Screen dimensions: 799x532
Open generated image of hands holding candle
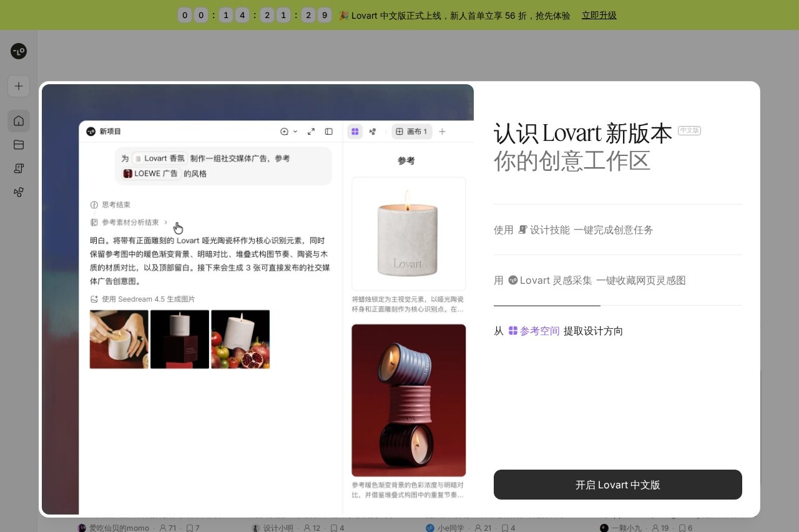[119, 339]
